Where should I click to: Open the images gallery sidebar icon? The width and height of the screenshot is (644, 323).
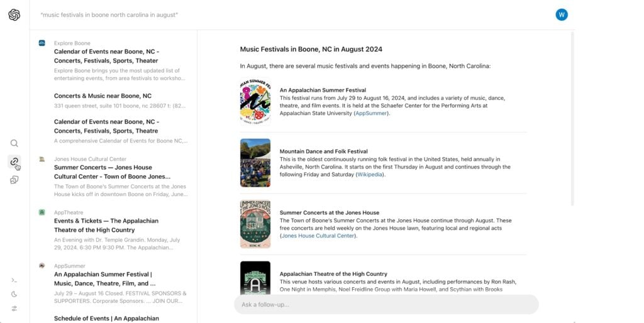coord(14,180)
